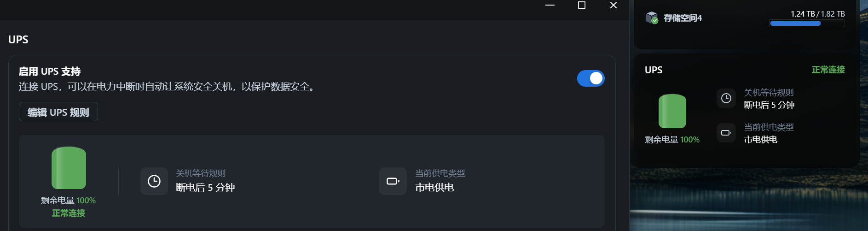The height and width of the screenshot is (231, 868).
Task: Click the 1.24 TB / 1.82 TB storage text
Action: (817, 14)
